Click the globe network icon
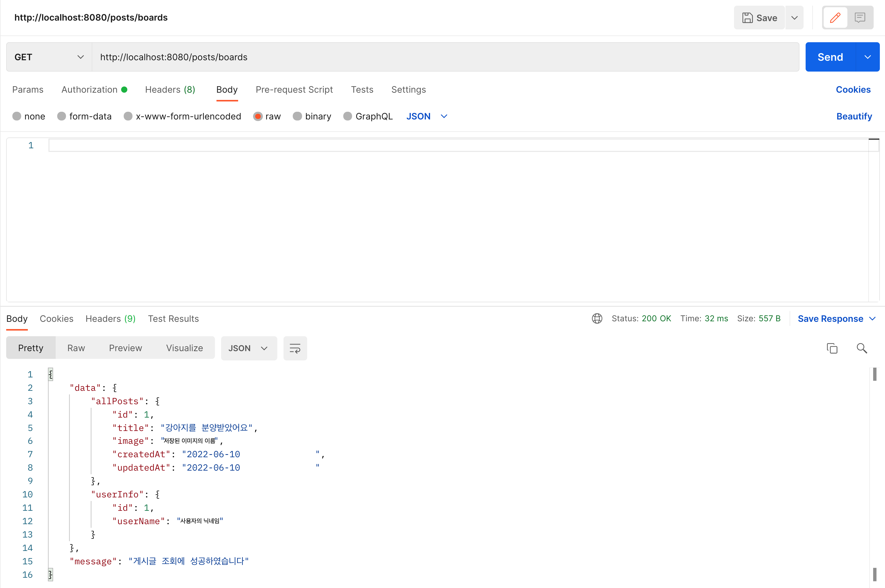885x588 pixels. pyautogui.click(x=597, y=318)
